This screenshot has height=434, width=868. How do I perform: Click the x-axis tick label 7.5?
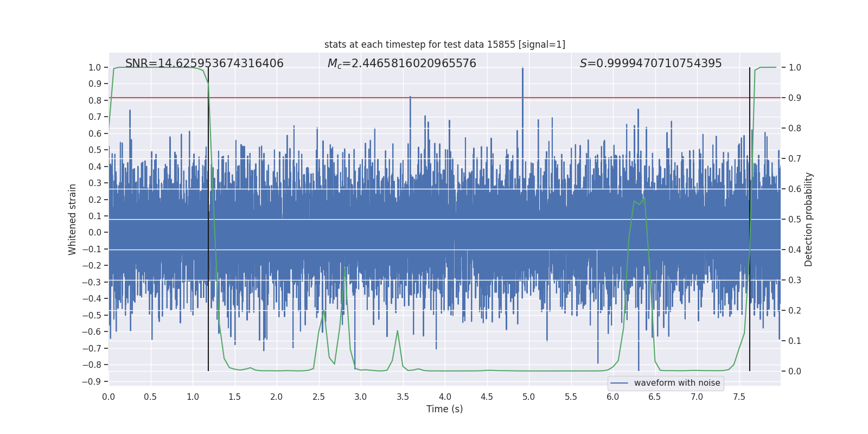click(x=739, y=397)
